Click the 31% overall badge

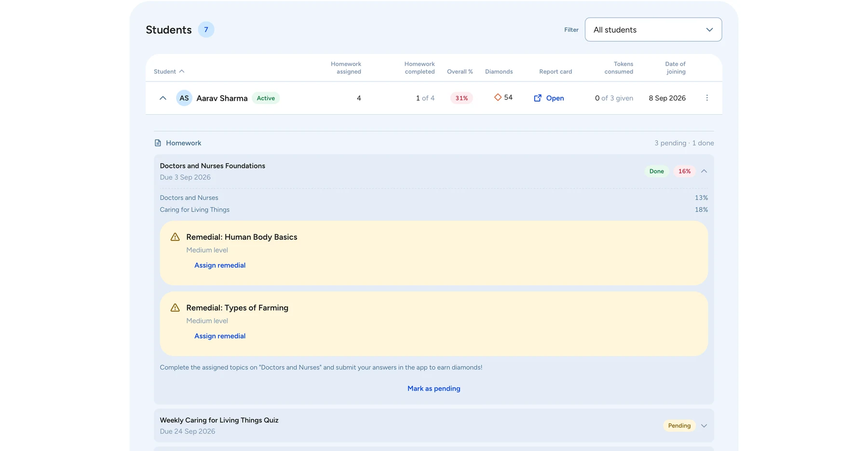461,98
